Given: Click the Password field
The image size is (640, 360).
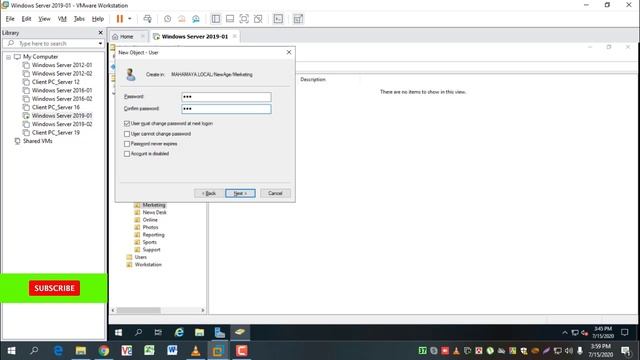Looking at the screenshot, I should point(226,97).
